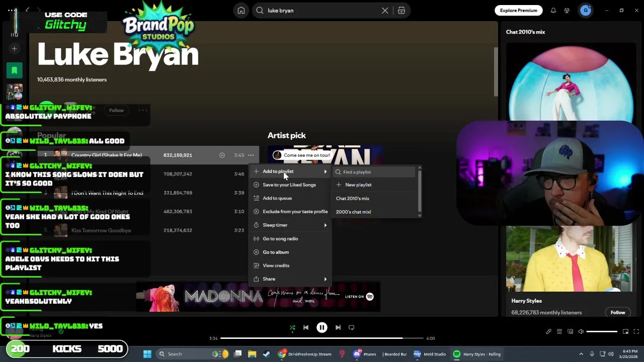Add song to 2000's chat mix!

tap(375, 212)
